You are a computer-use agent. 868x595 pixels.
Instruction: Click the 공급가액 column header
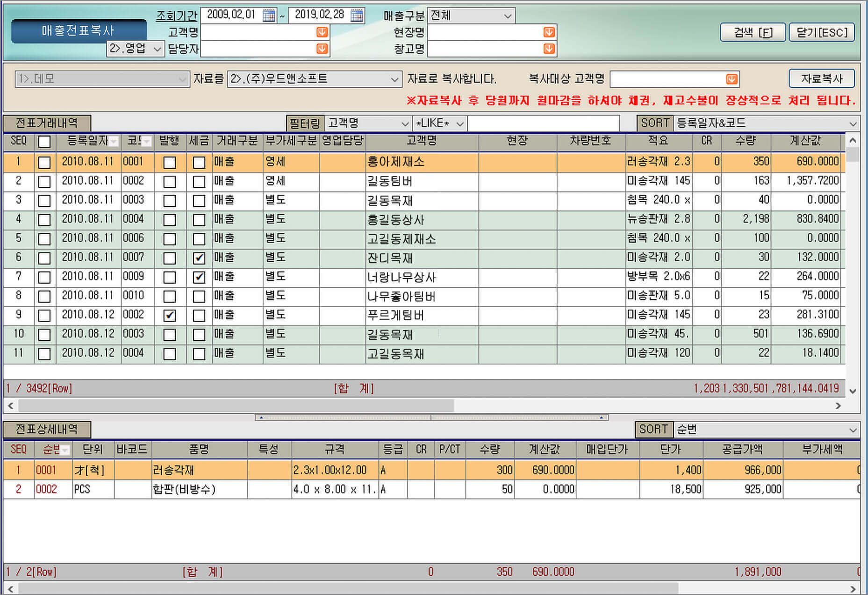(x=743, y=449)
